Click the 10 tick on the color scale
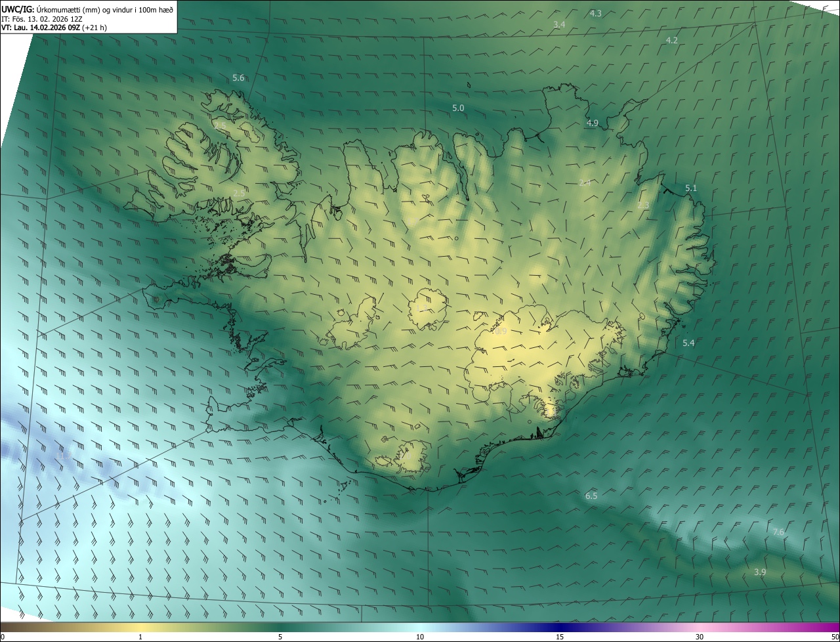Image resolution: width=840 pixels, height=642 pixels. click(x=420, y=637)
